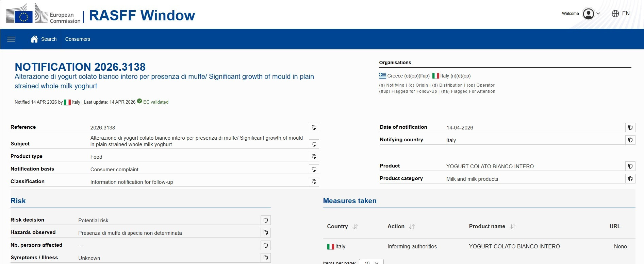
Task: Click the RASFF Window title
Action: (142, 15)
